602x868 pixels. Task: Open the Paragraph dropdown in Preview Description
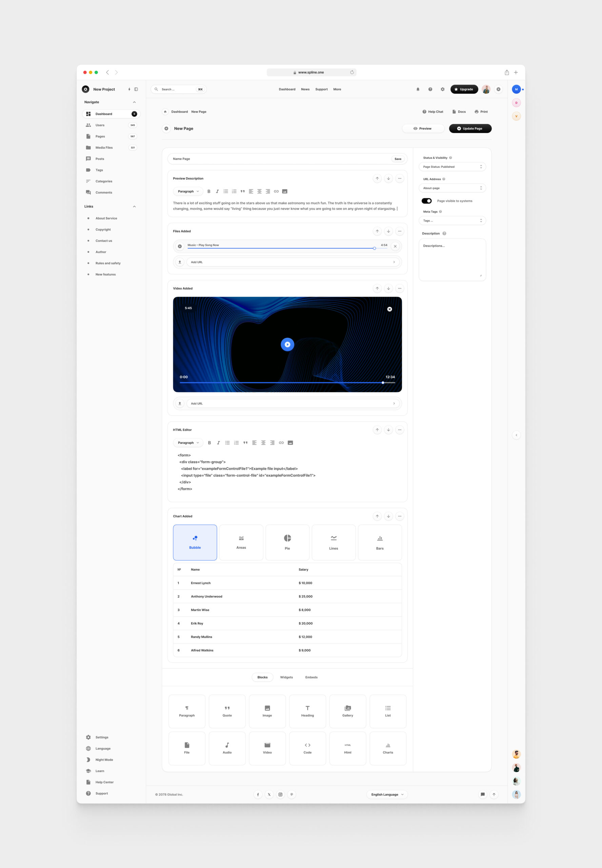[188, 191]
